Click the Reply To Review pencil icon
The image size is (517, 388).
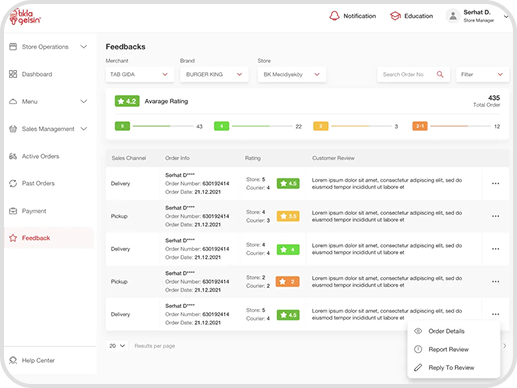pyautogui.click(x=418, y=367)
